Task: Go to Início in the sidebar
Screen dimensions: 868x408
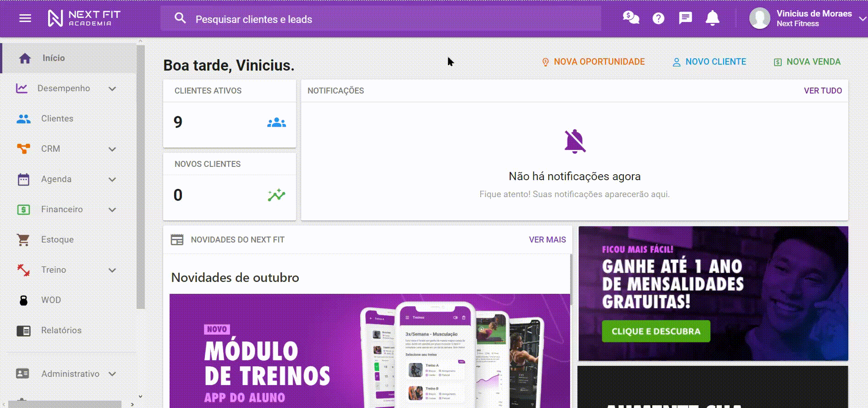Action: [68, 58]
